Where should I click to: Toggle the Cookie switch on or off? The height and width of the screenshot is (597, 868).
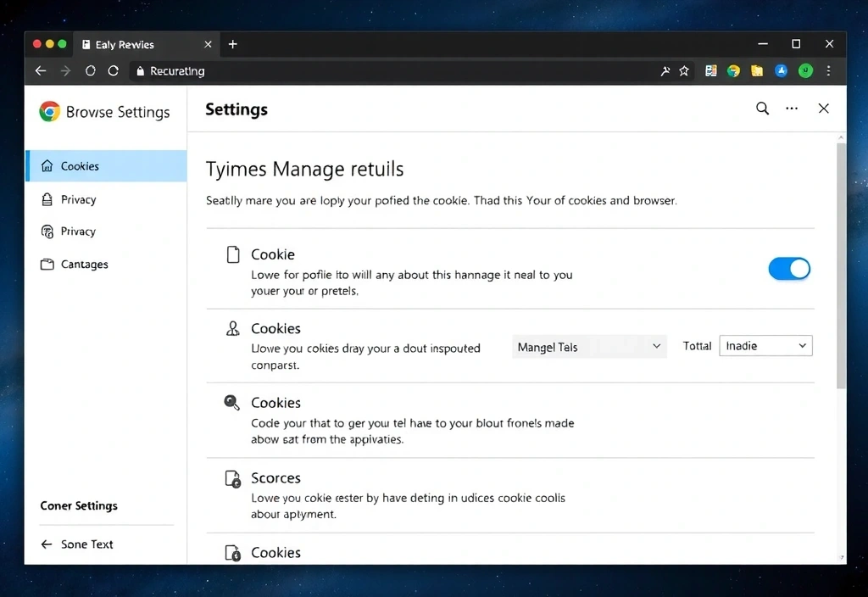click(789, 269)
